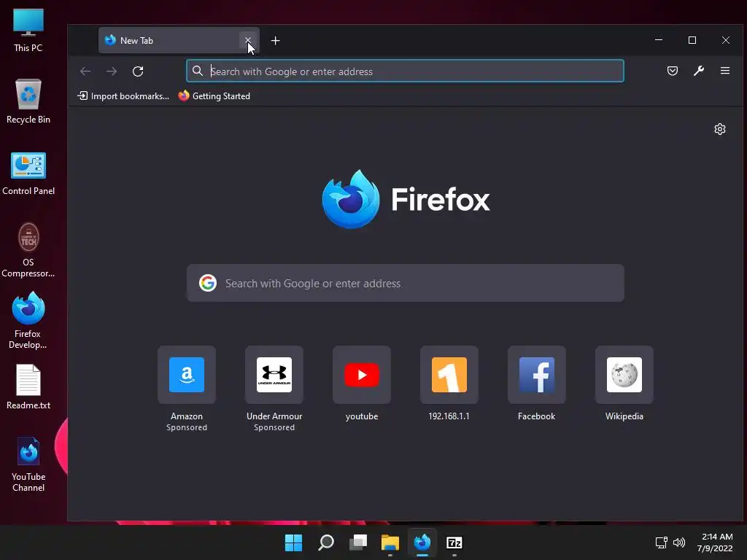This screenshot has width=747, height=560.
Task: Click the search magnifier in address bar
Action: pos(198,71)
